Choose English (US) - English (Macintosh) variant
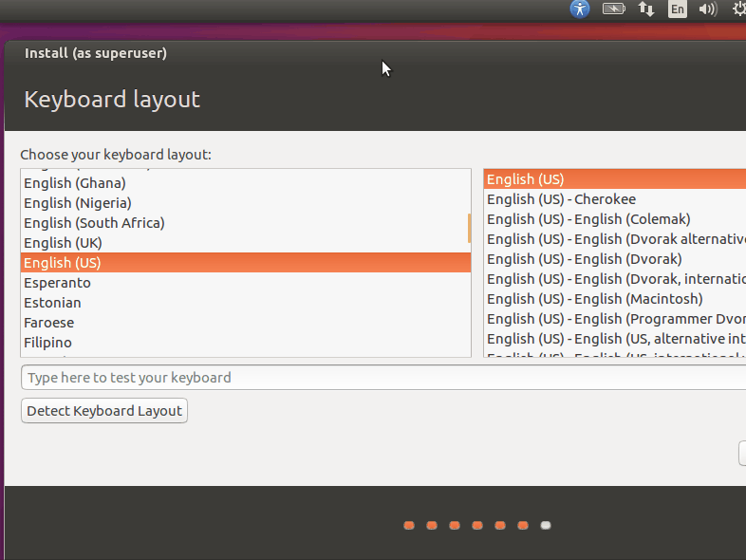Screen dimensions: 746x560 click(x=615, y=299)
